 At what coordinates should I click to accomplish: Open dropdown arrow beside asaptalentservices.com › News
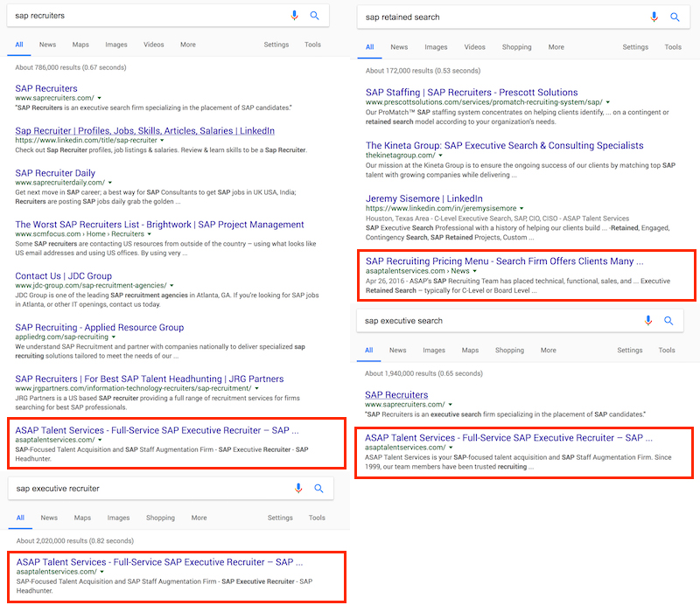(x=475, y=271)
